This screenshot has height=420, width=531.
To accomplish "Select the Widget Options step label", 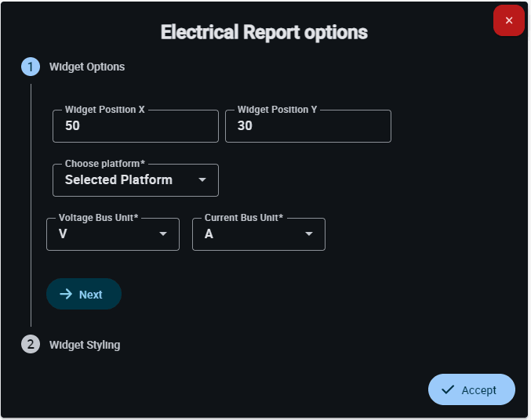I will [x=87, y=67].
